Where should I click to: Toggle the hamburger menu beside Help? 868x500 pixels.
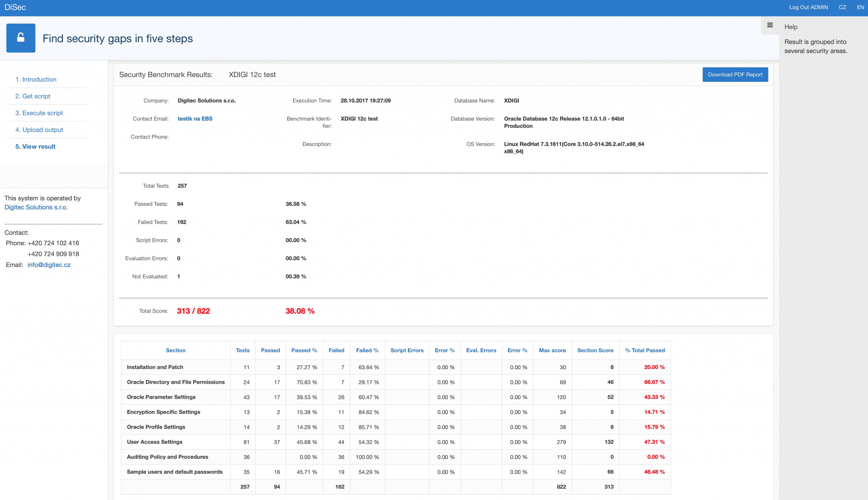pos(770,25)
